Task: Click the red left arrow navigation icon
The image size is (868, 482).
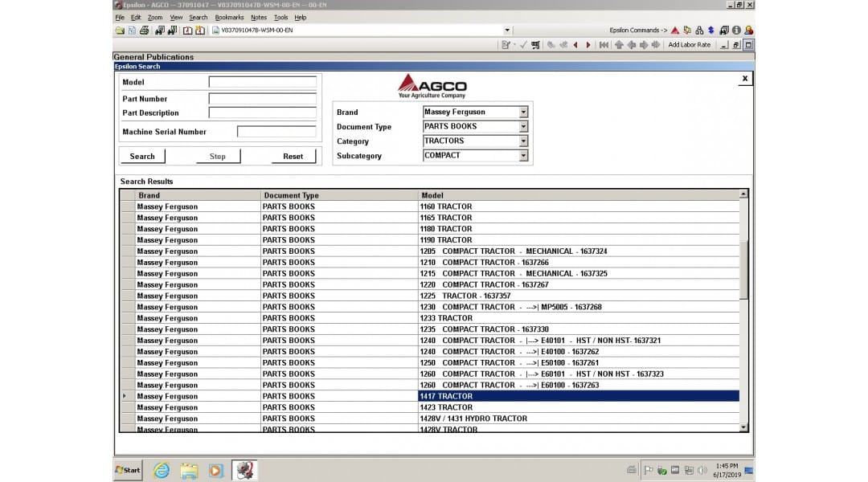Action: [575, 45]
